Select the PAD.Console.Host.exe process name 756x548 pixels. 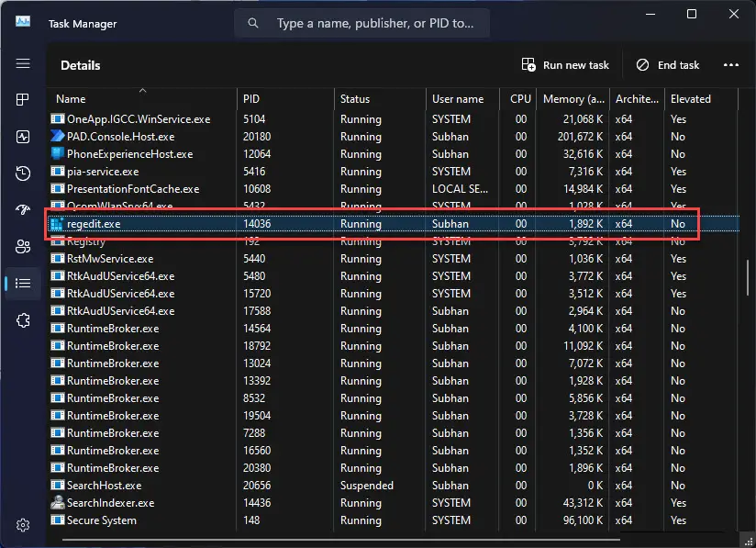pos(120,137)
